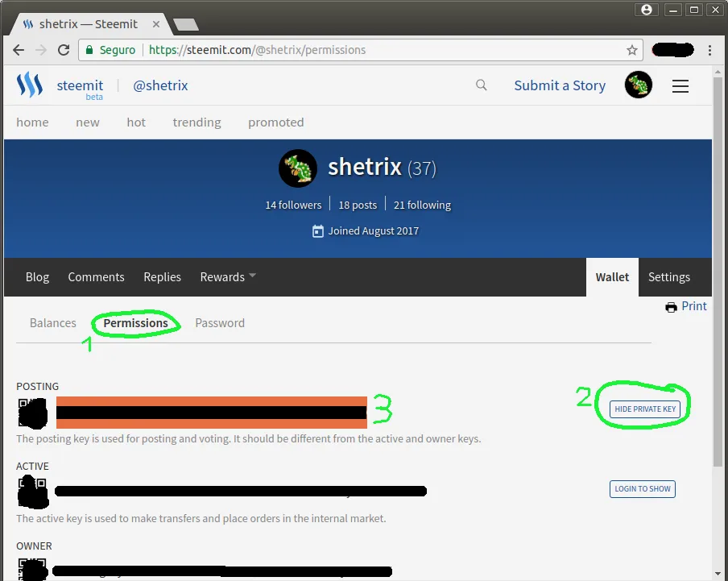
Task: Open the Replies tab
Action: coord(162,276)
